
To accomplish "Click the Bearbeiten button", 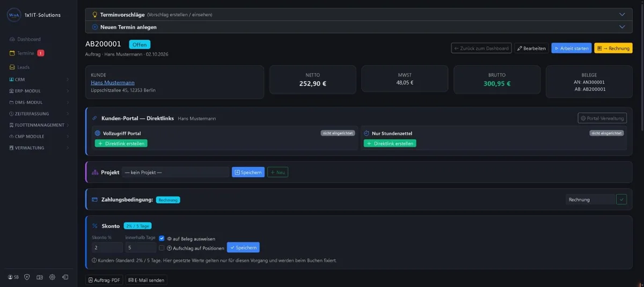I will (531, 48).
